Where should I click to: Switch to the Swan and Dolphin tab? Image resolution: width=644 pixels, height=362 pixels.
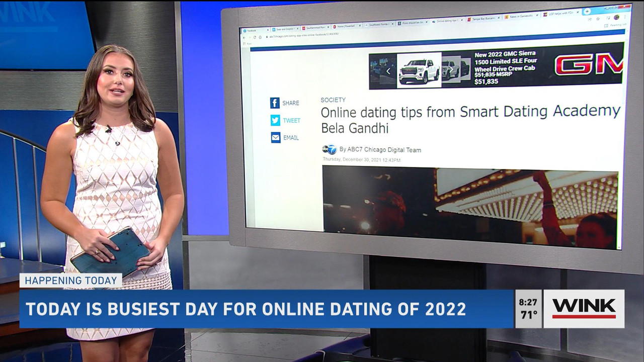pyautogui.click(x=285, y=29)
